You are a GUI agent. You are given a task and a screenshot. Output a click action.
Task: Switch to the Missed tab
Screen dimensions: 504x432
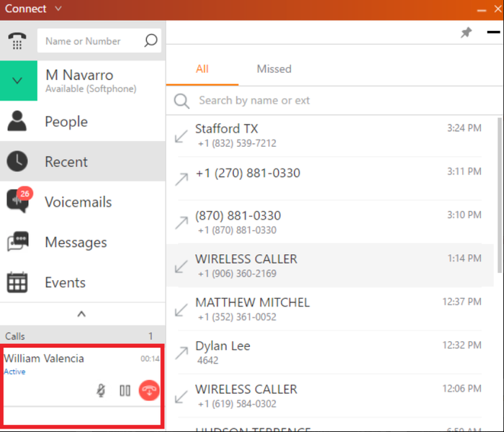tap(274, 69)
